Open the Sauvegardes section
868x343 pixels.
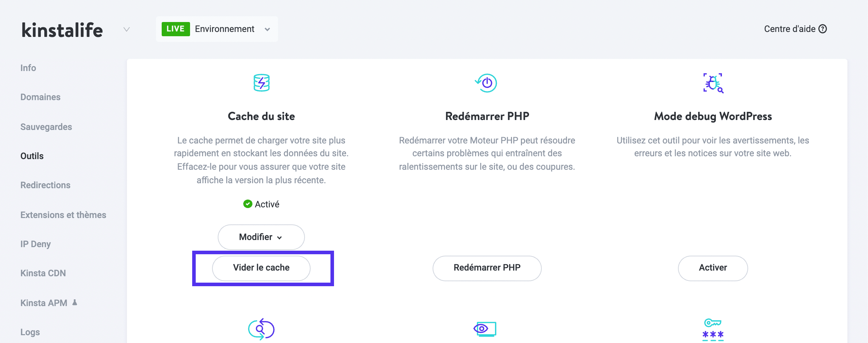46,126
